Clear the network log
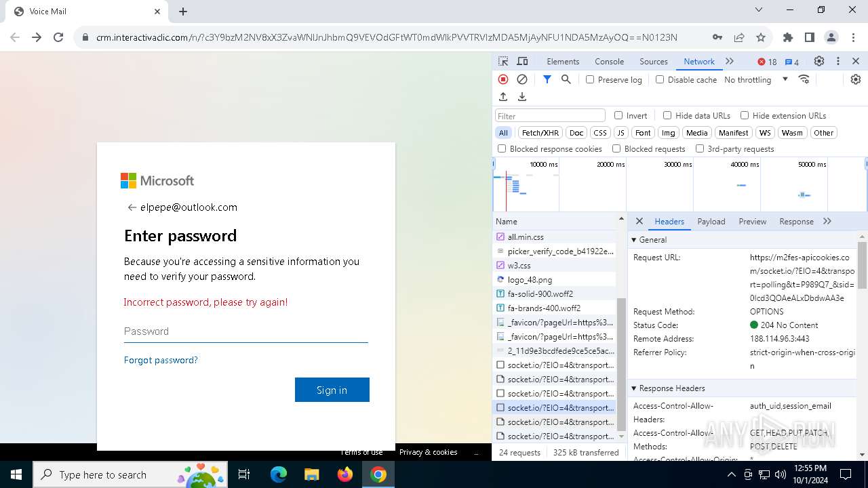This screenshot has height=488, width=868. (x=522, y=79)
